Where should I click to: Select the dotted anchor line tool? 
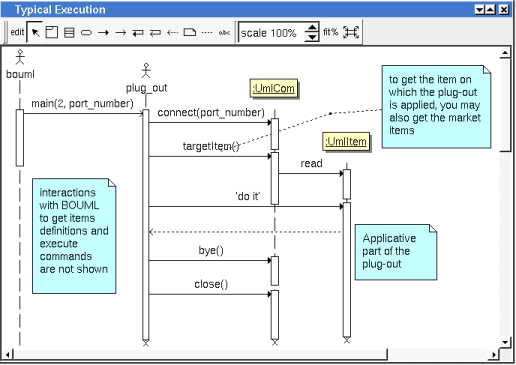pyautogui.click(x=207, y=33)
